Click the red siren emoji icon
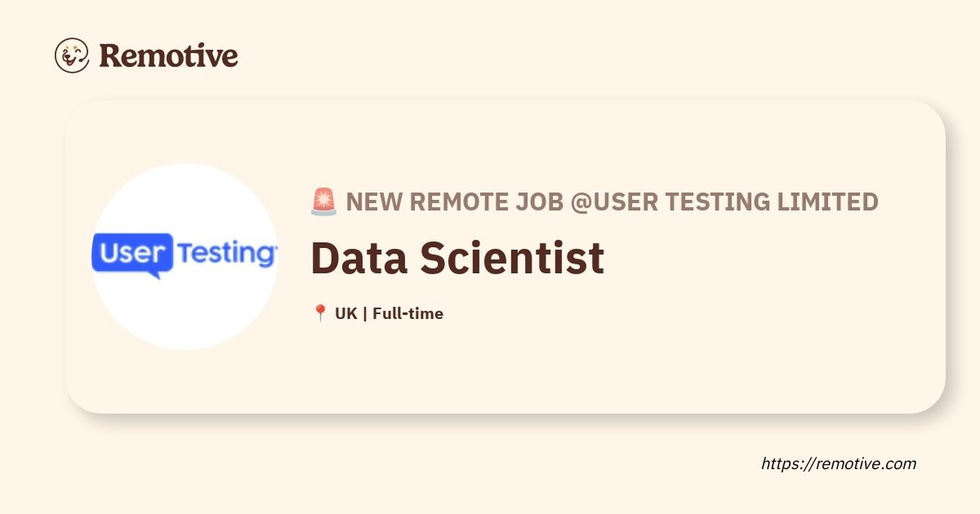Viewport: 980px width, 514px height. click(x=323, y=202)
